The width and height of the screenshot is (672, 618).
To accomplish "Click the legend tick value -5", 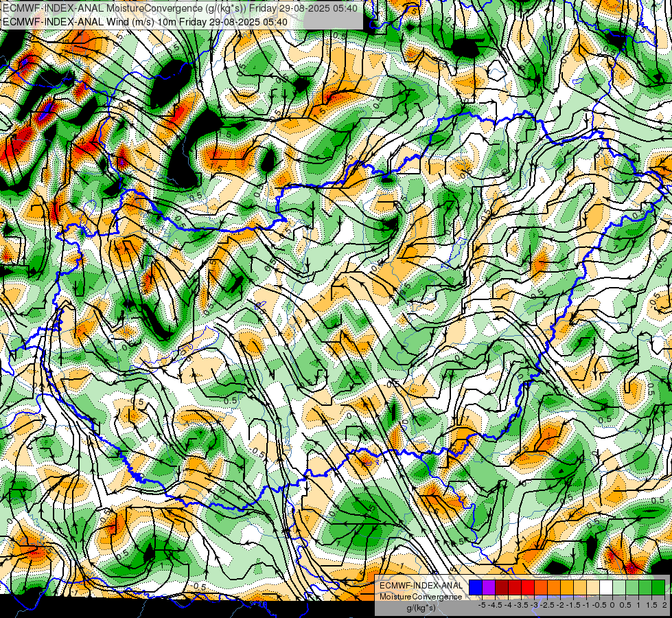I will click(x=482, y=605).
